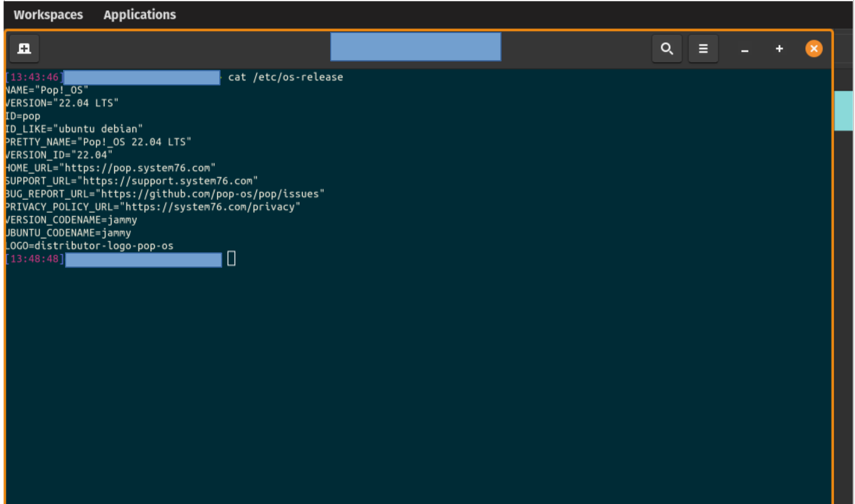Image resolution: width=855 pixels, height=504 pixels.
Task: Open the terminal search tool
Action: (x=667, y=49)
